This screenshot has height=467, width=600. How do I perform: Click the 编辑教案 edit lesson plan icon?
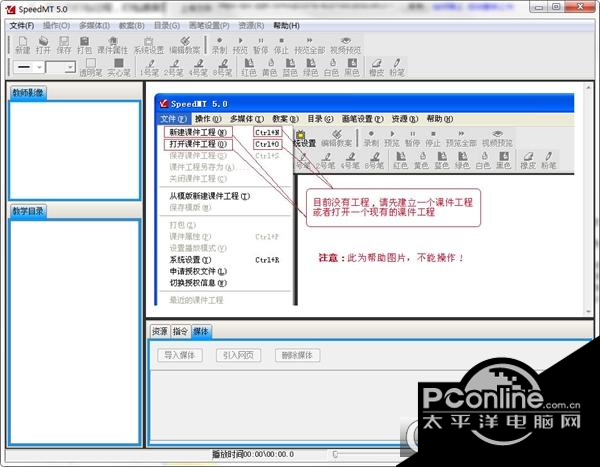pyautogui.click(x=185, y=45)
